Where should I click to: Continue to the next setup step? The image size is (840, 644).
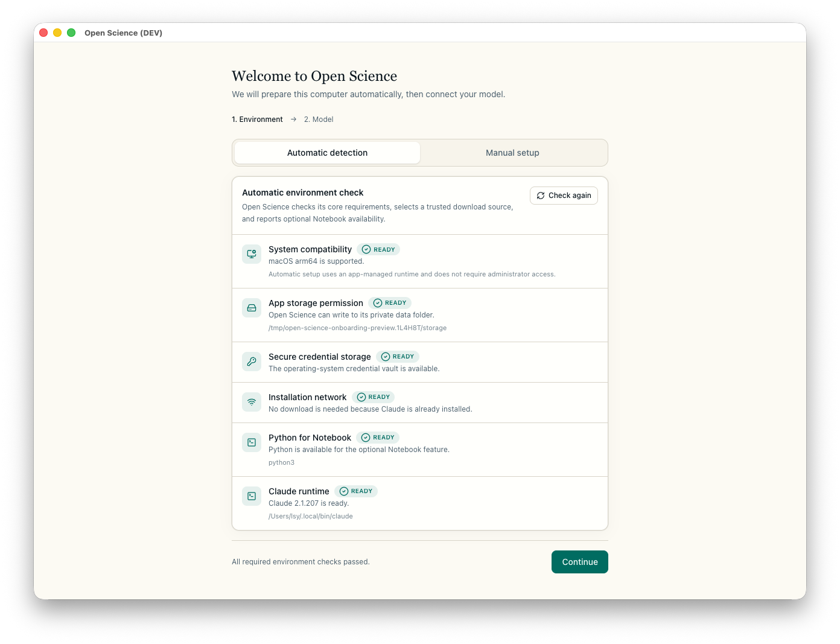click(580, 562)
